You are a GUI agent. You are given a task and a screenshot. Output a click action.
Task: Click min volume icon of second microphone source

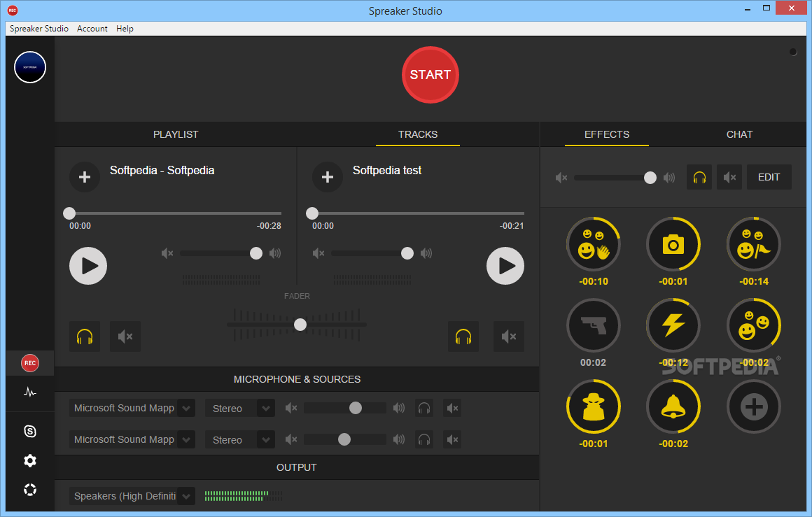click(x=291, y=439)
